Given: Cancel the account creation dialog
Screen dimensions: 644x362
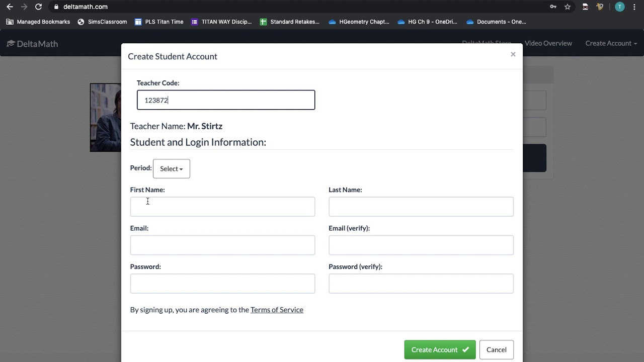Looking at the screenshot, I should (x=497, y=350).
